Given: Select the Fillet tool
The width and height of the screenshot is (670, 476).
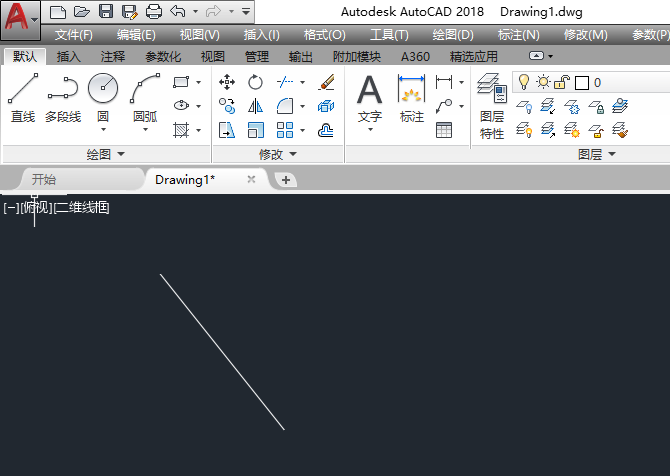Looking at the screenshot, I should (285, 106).
